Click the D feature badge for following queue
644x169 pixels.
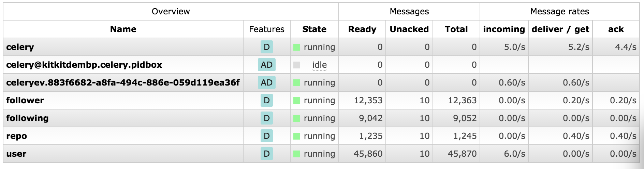[266, 118]
